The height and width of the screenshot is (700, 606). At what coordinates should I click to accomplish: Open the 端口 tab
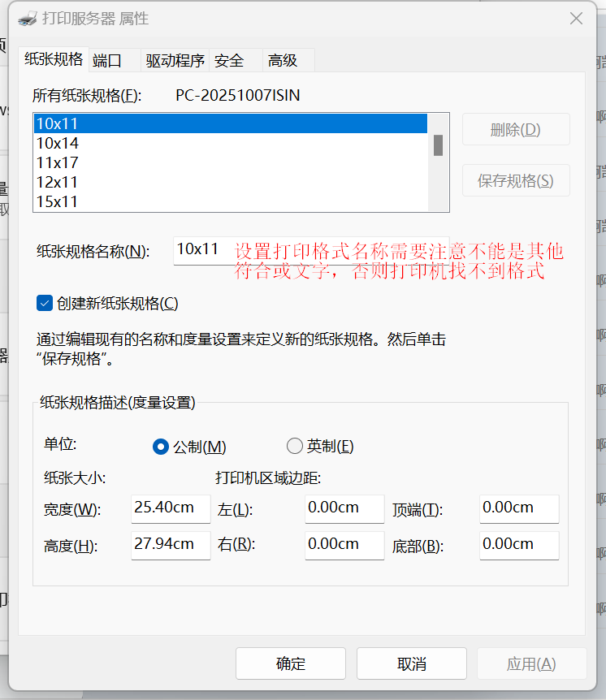click(115, 60)
